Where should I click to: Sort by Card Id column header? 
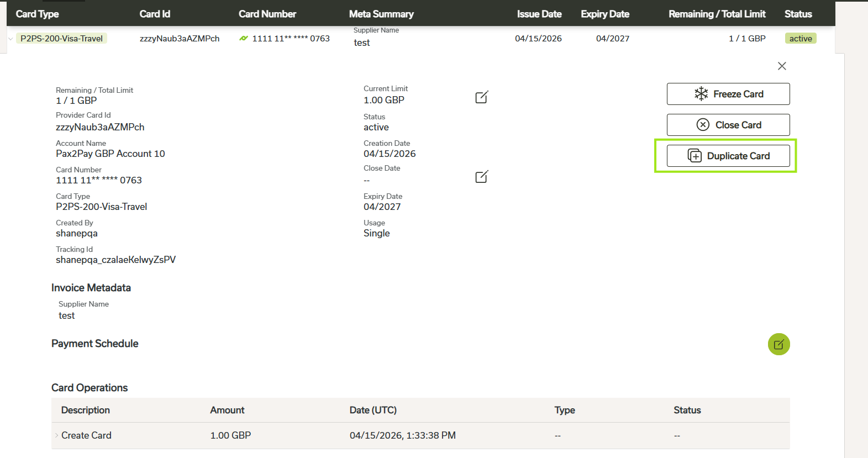click(155, 14)
